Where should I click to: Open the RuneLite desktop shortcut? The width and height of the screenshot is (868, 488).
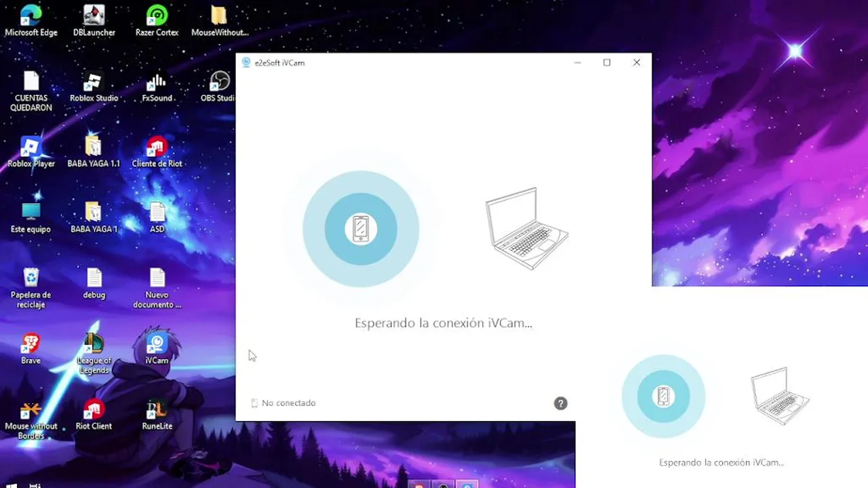click(x=157, y=415)
